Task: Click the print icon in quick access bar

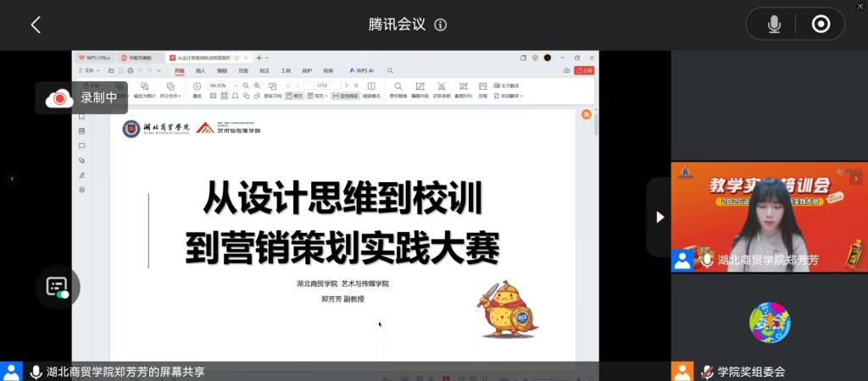Action: point(130,71)
